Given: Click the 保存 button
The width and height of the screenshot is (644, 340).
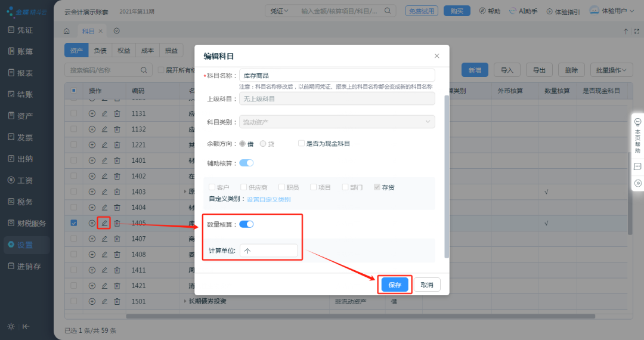Looking at the screenshot, I should (395, 285).
